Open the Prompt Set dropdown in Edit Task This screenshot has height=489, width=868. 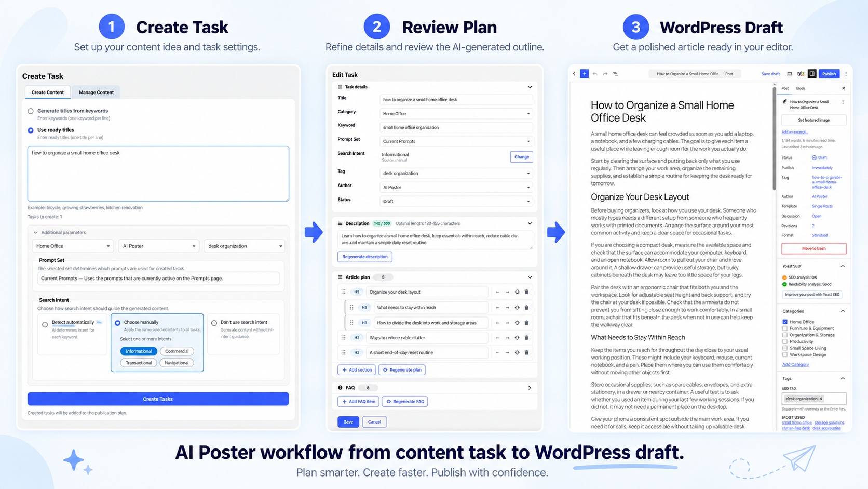pyautogui.click(x=456, y=141)
